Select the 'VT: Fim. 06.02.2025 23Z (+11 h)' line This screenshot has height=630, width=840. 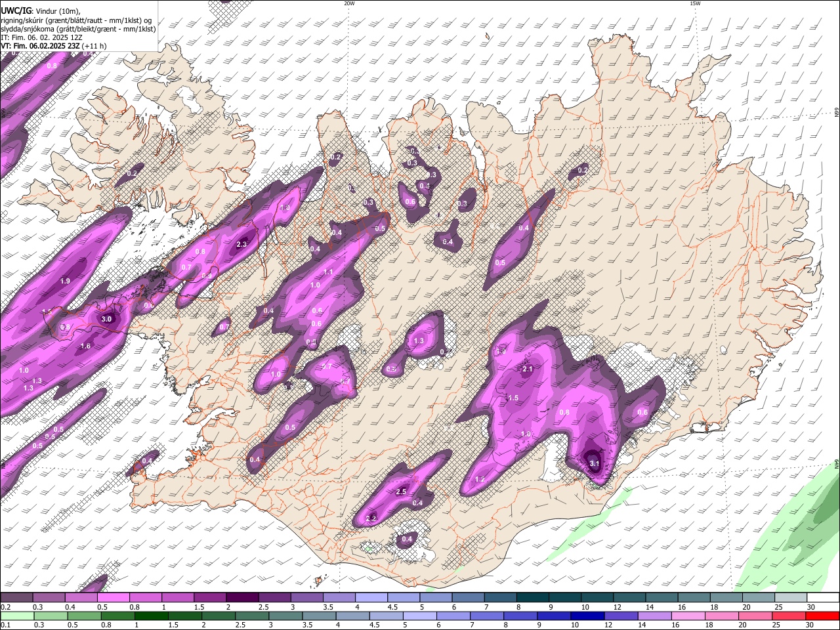pos(53,46)
